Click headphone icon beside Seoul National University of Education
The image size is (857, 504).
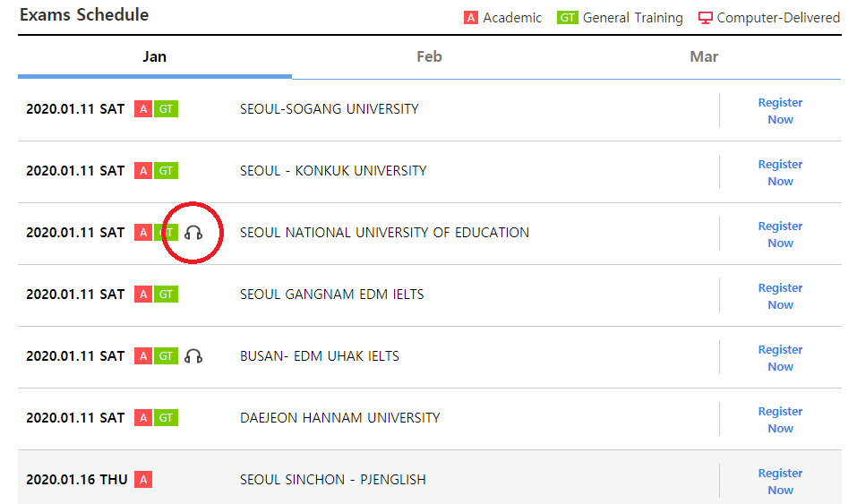tap(193, 233)
